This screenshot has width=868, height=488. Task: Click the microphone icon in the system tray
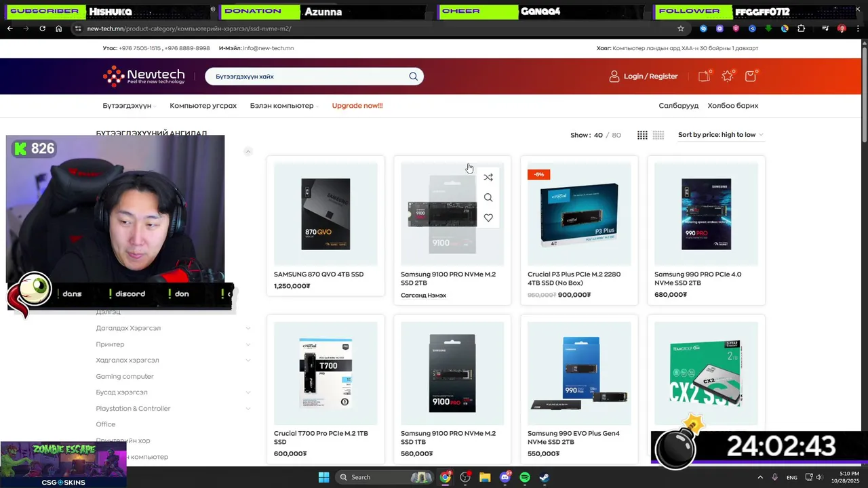[774, 477]
